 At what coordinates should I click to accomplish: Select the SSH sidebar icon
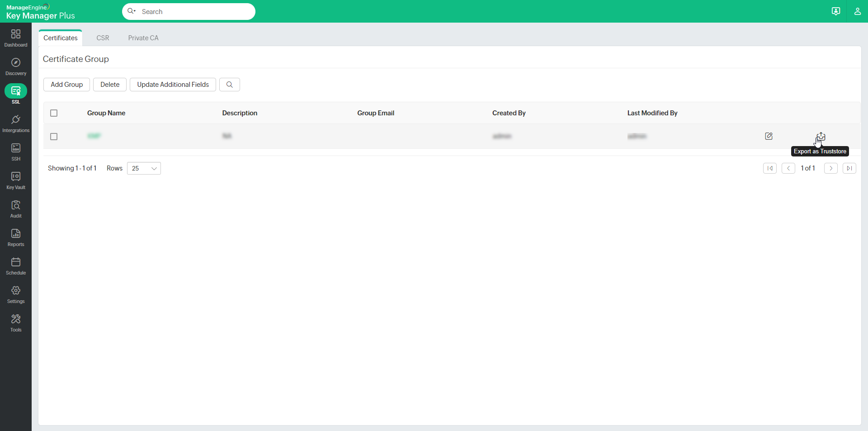tap(15, 151)
